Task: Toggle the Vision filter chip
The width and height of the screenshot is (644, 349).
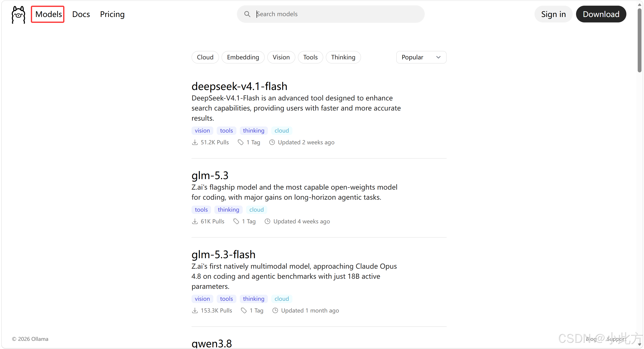Action: point(281,57)
